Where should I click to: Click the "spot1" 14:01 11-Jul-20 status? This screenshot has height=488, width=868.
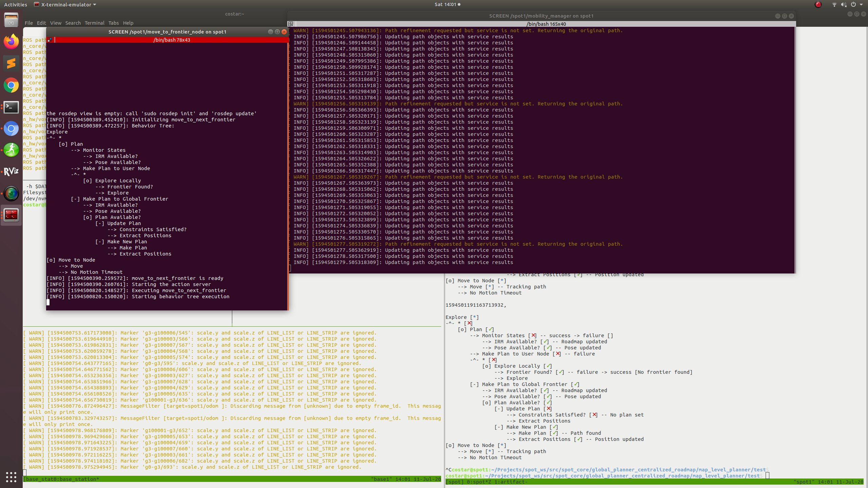pos(828,482)
